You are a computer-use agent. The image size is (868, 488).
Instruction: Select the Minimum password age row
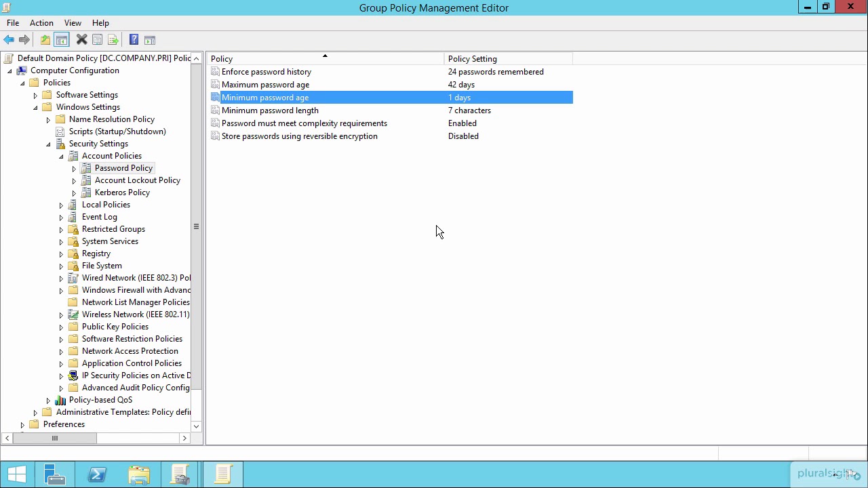coord(391,98)
